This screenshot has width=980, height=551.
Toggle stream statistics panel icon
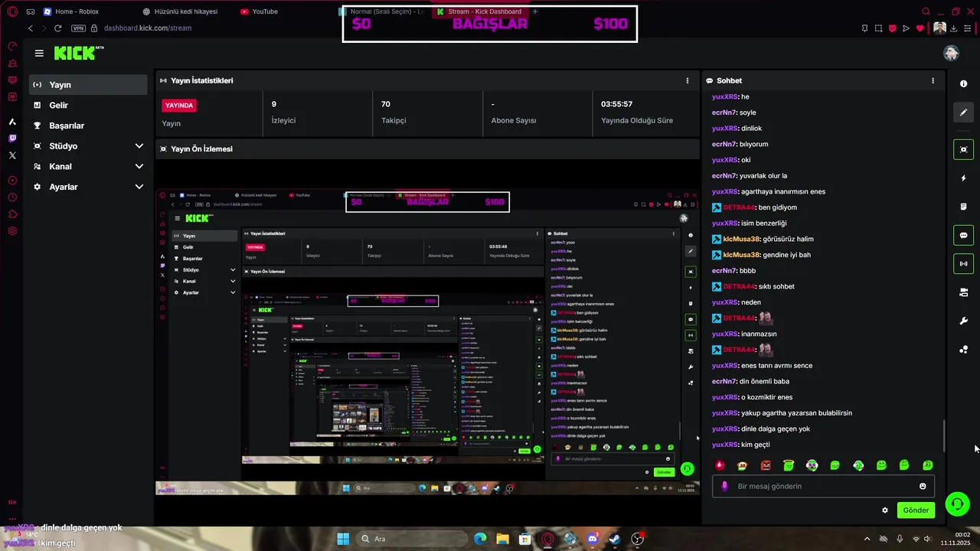coord(963,264)
